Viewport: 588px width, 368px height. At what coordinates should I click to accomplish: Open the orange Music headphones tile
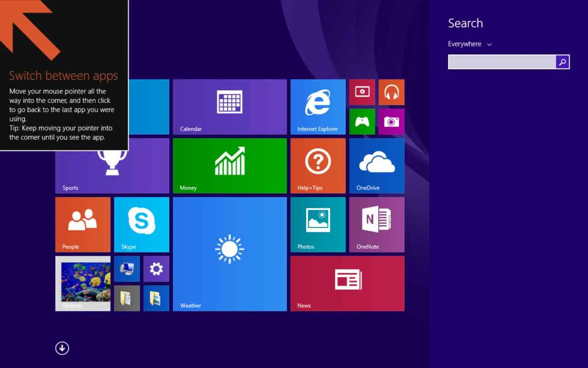point(391,92)
